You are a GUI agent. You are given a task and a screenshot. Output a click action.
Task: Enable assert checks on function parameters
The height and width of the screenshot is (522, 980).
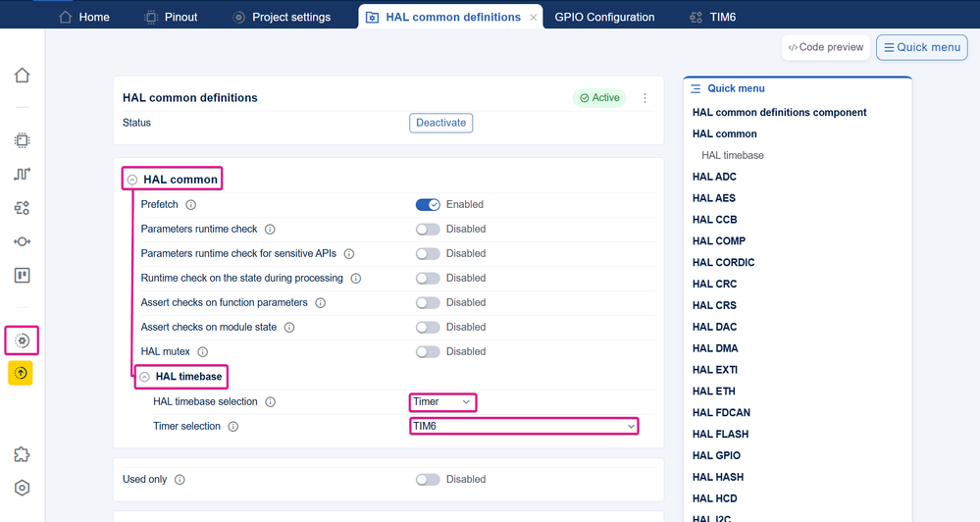click(428, 302)
